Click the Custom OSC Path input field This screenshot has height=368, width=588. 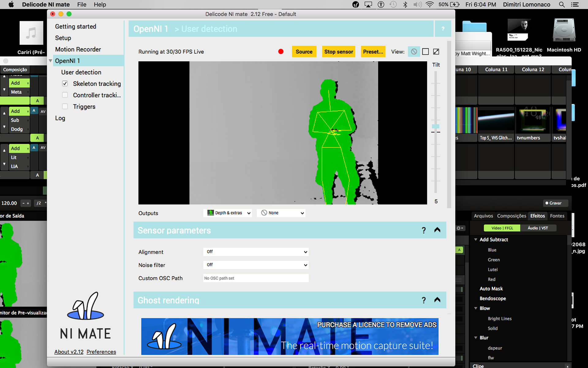pos(256,278)
